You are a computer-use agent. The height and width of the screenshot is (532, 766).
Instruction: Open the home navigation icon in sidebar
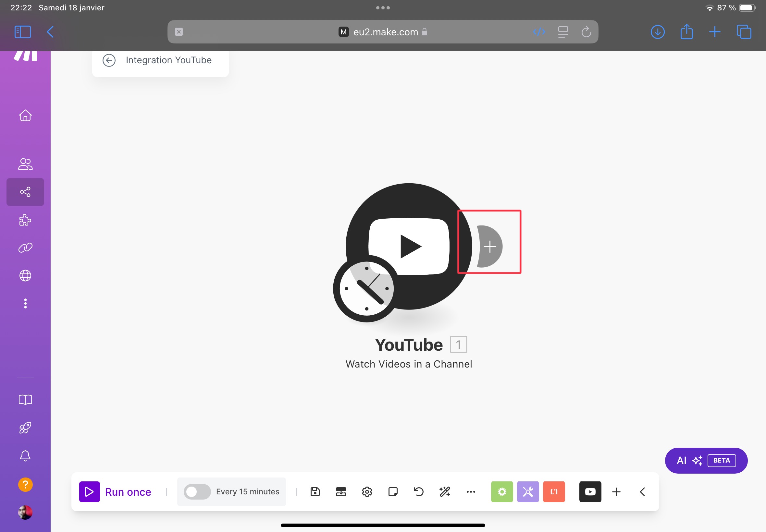(x=26, y=116)
